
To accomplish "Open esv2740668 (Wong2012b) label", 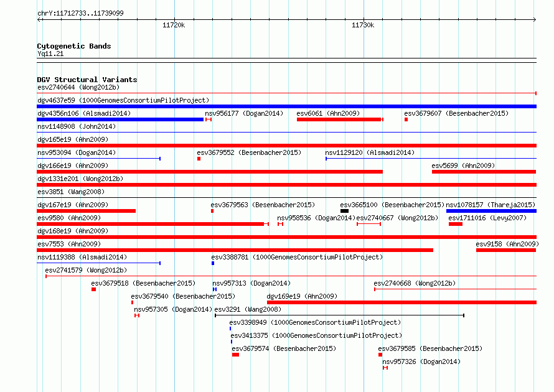I will tap(415, 283).
